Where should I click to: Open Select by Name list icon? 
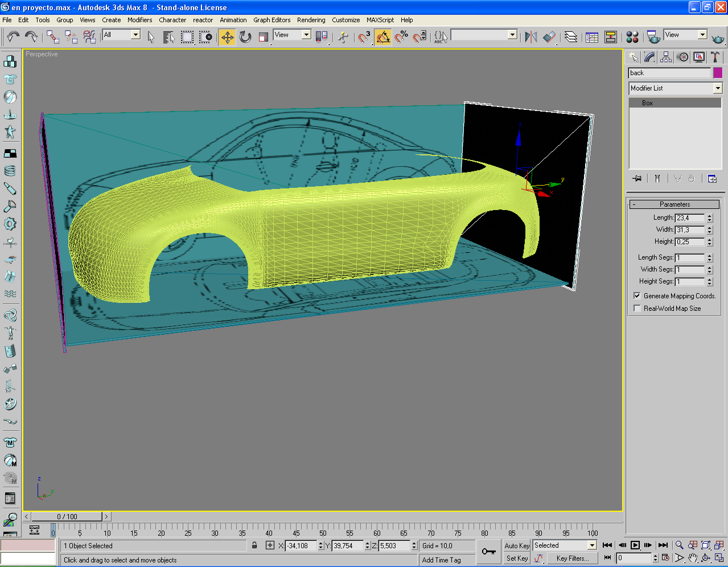pyautogui.click(x=168, y=37)
